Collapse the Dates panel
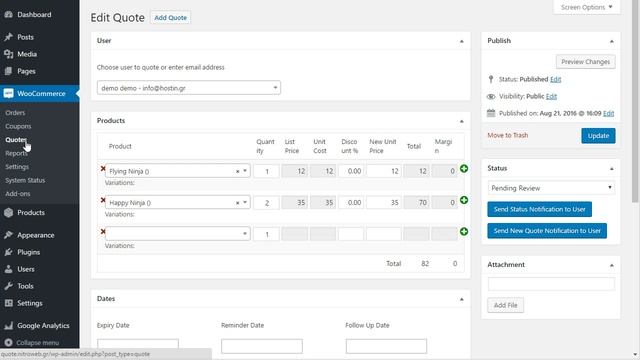Screen dimensions: 640x360 pos(462,299)
